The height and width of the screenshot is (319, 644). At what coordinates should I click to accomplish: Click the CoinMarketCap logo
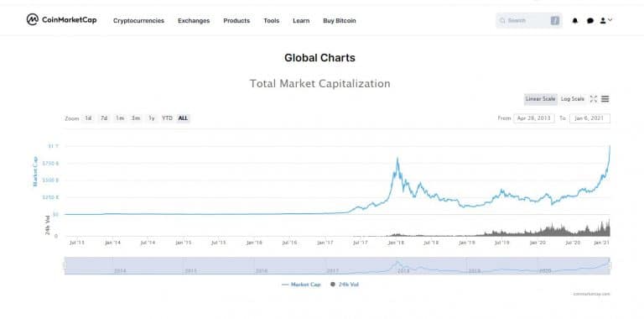coord(61,20)
